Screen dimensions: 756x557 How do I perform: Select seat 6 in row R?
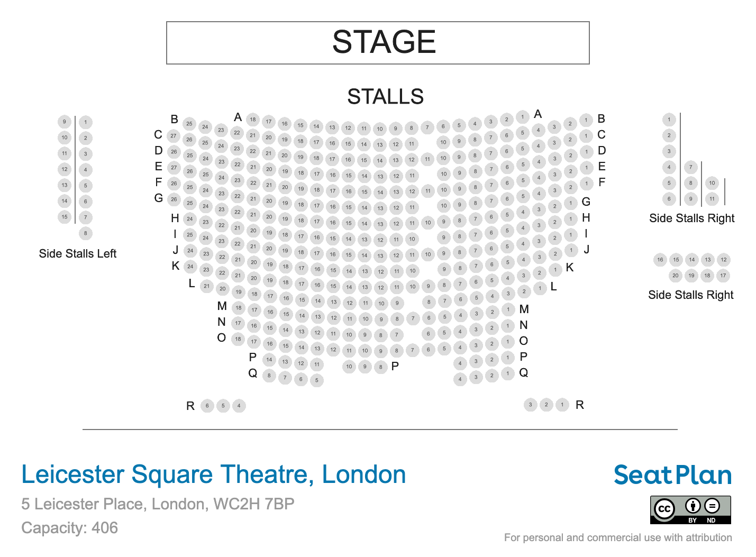207,406
